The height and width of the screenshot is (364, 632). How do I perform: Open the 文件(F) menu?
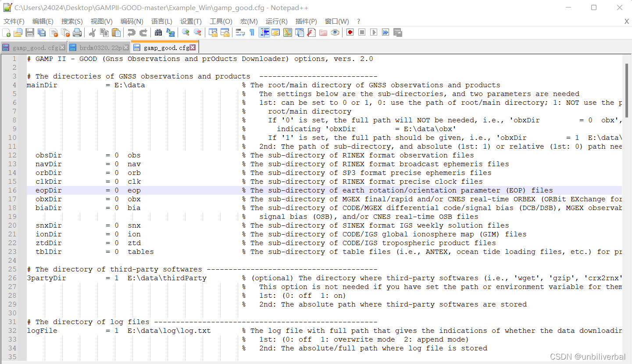point(14,21)
